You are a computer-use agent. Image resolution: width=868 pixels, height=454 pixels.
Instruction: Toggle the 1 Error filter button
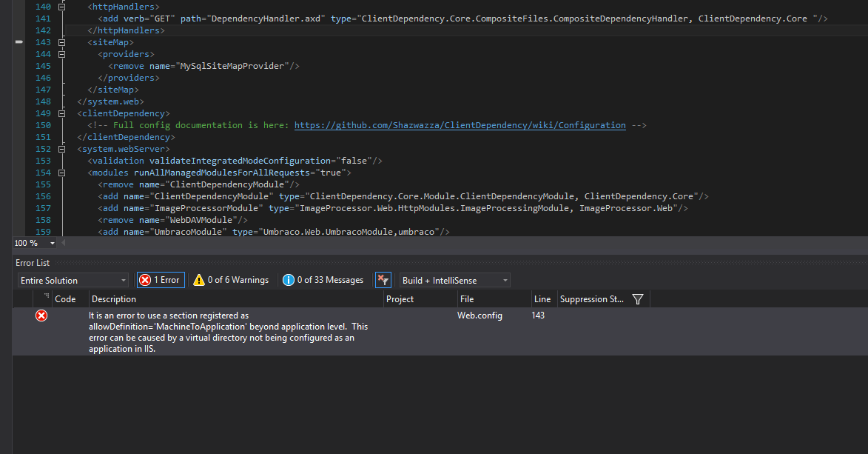(x=161, y=280)
